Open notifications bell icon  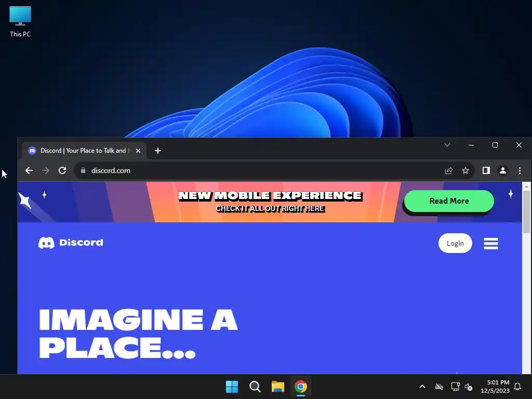pos(517,387)
